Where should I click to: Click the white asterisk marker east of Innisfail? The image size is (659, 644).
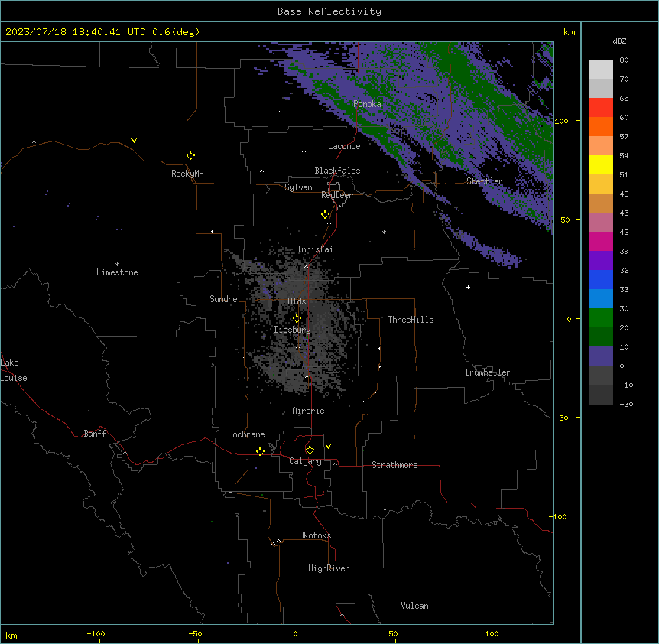[x=384, y=232]
